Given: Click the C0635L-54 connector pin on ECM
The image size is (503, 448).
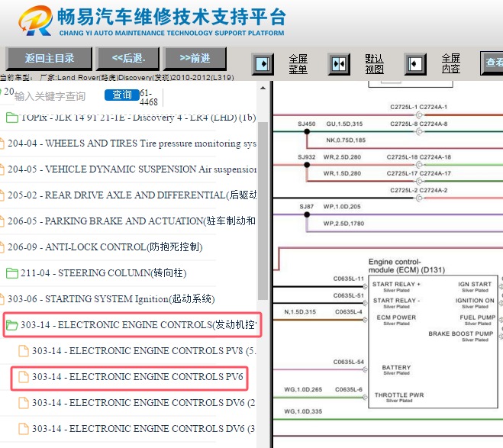Looking at the screenshot, I should (365, 369).
